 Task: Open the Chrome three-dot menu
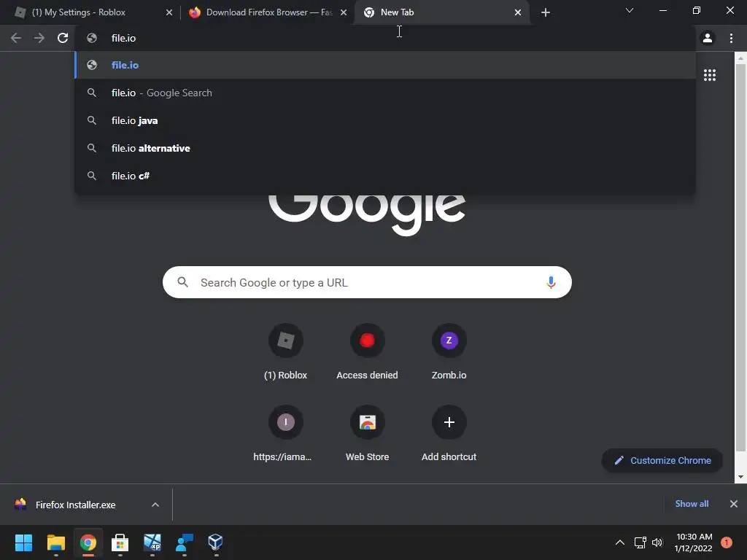(731, 38)
